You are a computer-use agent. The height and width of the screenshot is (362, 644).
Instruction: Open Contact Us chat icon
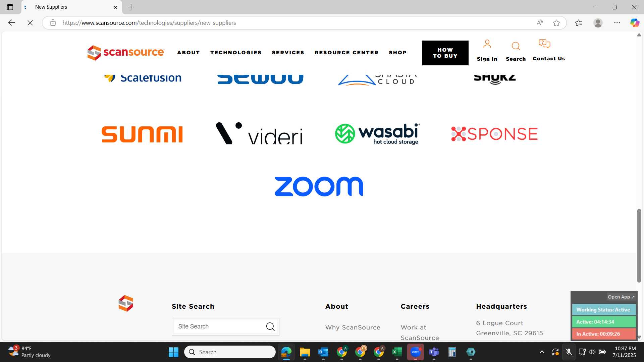pyautogui.click(x=544, y=44)
